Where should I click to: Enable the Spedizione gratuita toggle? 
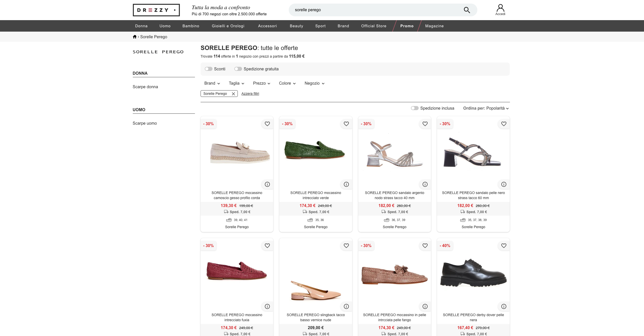[238, 69]
